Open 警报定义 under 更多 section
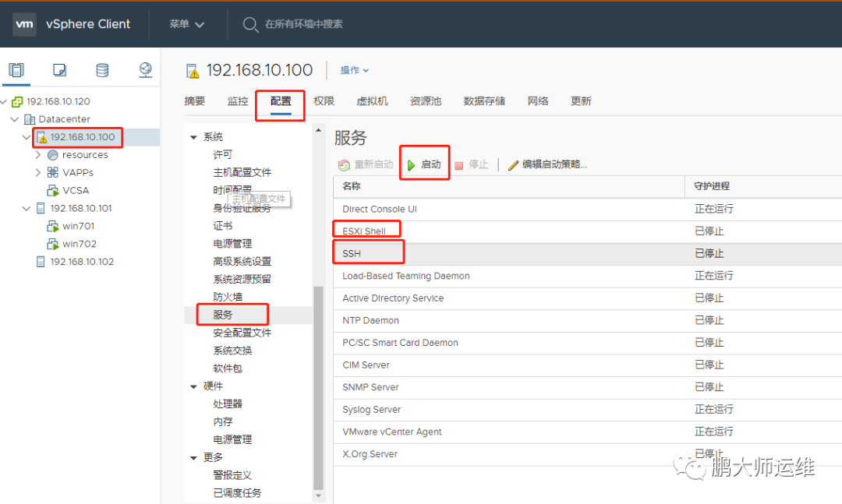 point(232,475)
